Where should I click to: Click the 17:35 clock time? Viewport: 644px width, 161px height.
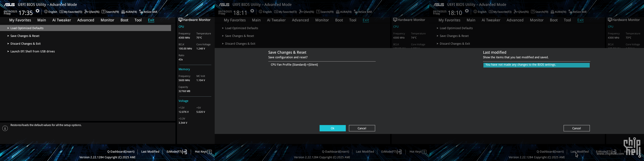click(x=26, y=13)
